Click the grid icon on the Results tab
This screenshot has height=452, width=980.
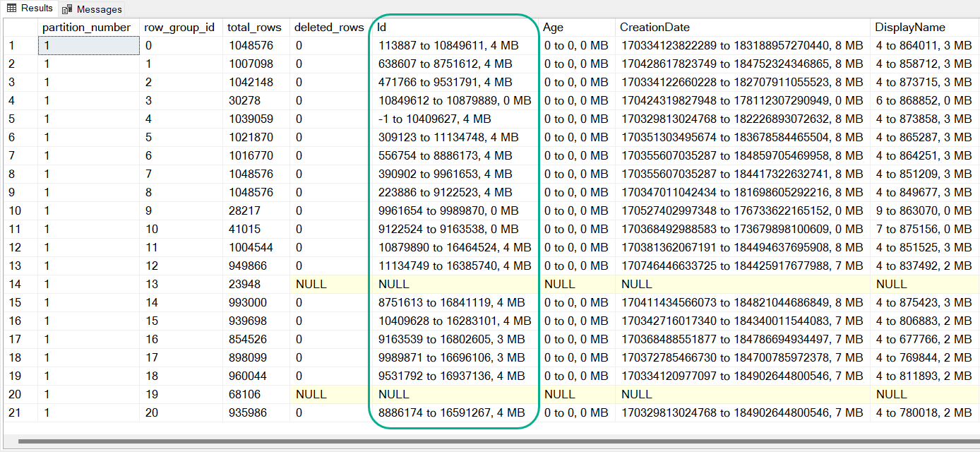pyautogui.click(x=12, y=8)
